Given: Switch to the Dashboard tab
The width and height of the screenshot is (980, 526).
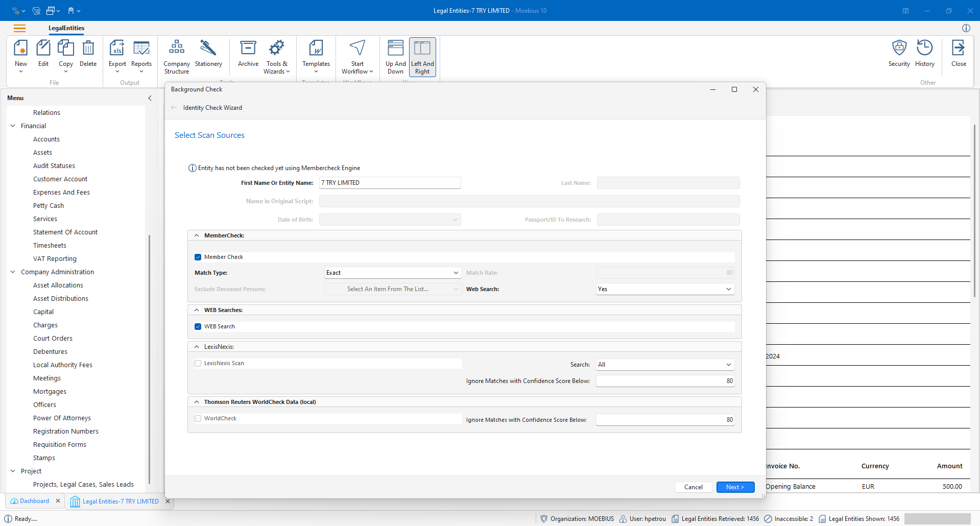Looking at the screenshot, I should tap(34, 501).
